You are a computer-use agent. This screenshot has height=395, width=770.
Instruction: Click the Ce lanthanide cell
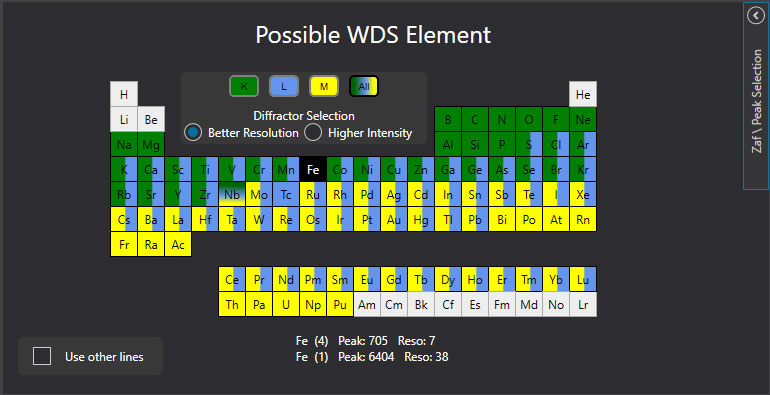click(x=232, y=280)
